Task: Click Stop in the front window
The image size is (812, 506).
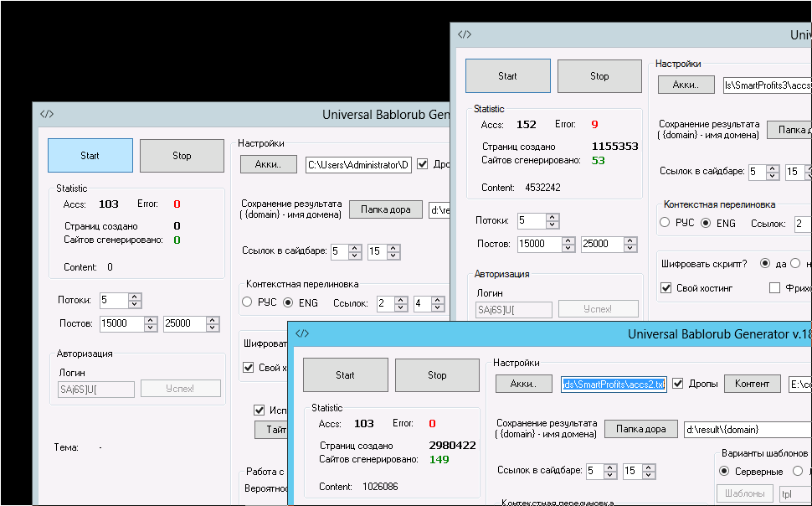Action: point(437,374)
